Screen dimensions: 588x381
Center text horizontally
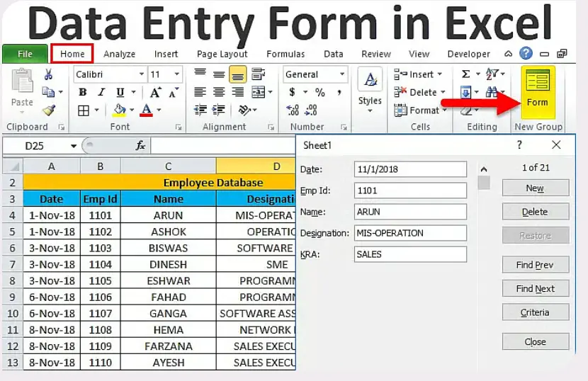219,92
